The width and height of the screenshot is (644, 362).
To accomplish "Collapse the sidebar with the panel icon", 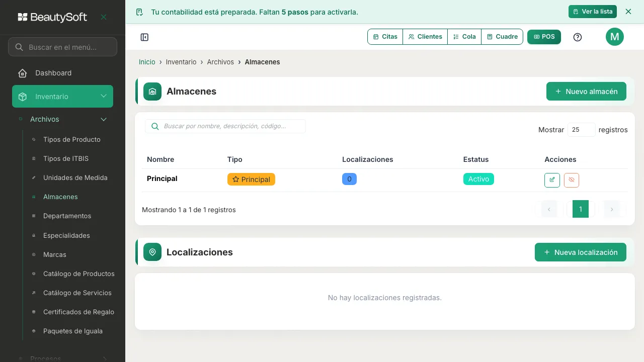I will 144,37.
